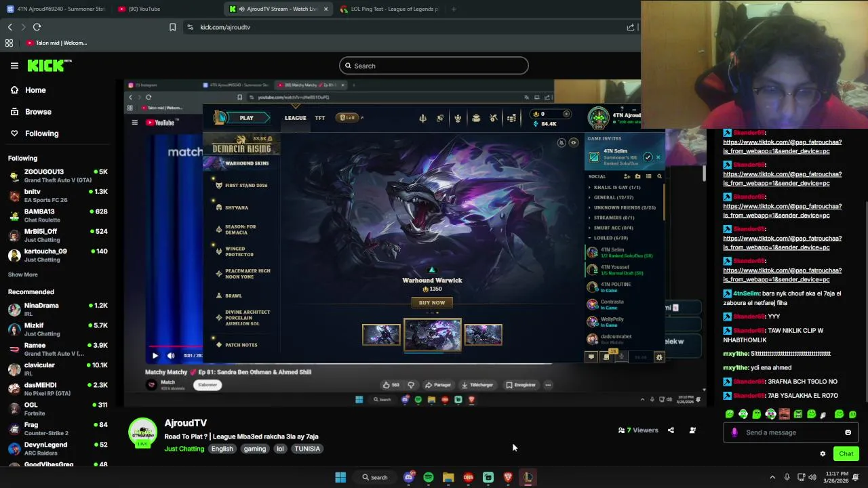This screenshot has height=488, width=868.
Task: Open the emoji picker in chat input
Action: [x=848, y=432]
